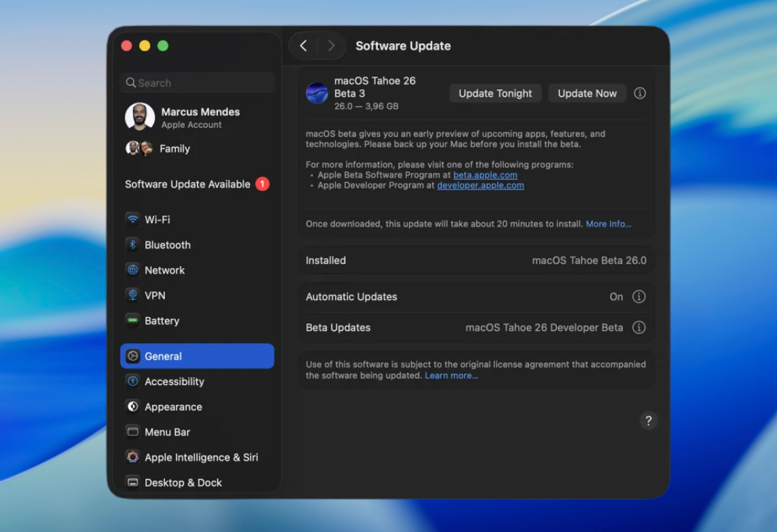Click Automatic Updates On value
Image resolution: width=777 pixels, height=532 pixels.
616,296
